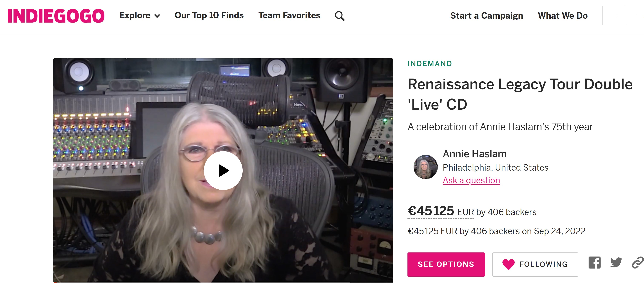Click Start a Campaign
644x292 pixels.
coord(487,16)
